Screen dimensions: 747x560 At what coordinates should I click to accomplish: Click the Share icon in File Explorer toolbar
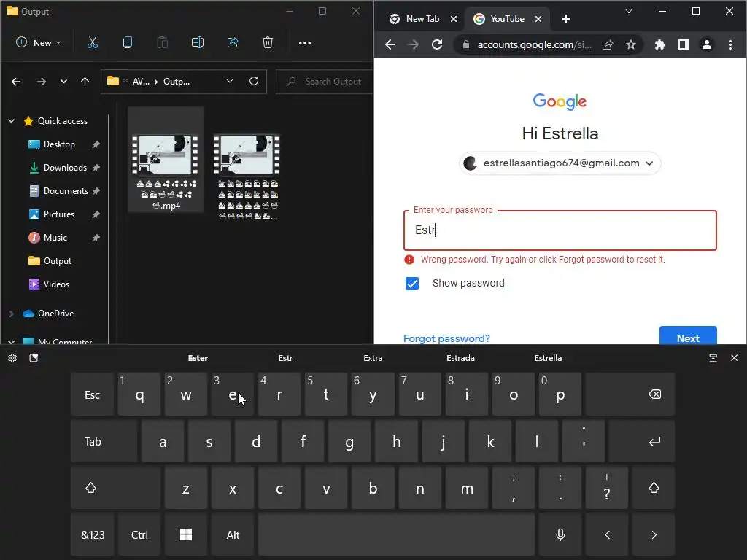233,43
